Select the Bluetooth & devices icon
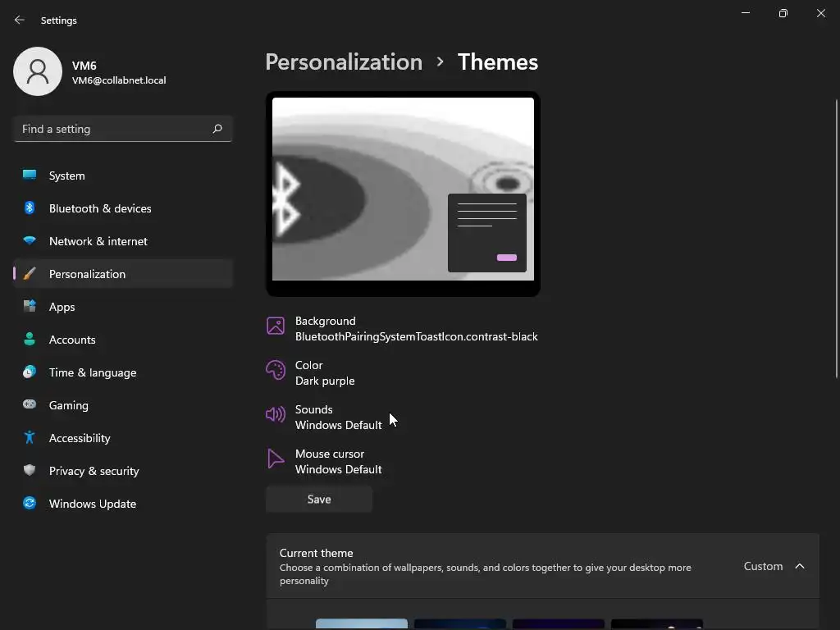840x630 pixels. pos(30,208)
